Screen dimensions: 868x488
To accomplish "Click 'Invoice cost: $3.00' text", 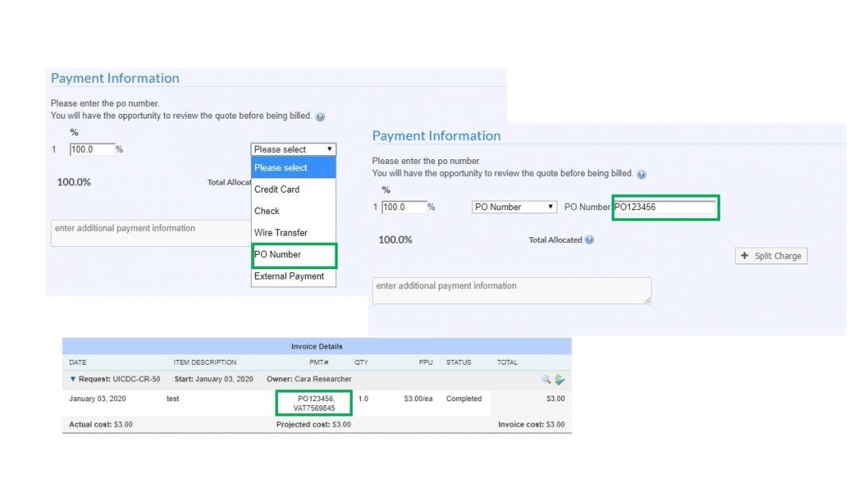I will coord(531,424).
